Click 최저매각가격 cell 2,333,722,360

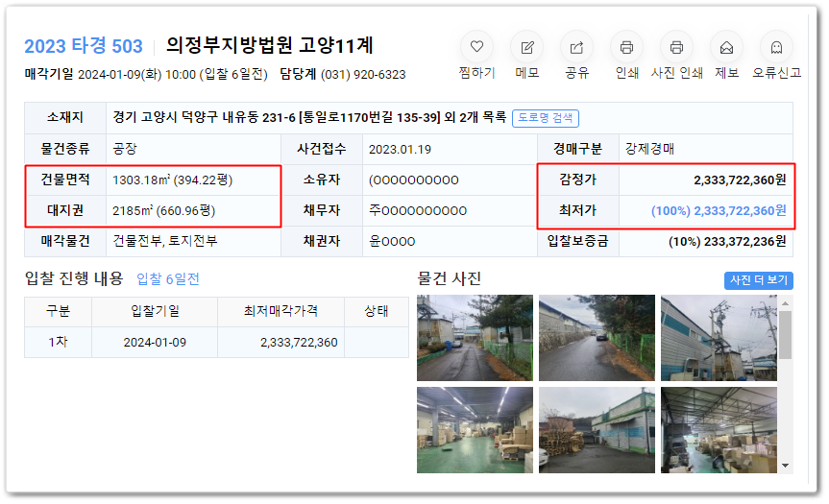point(299,343)
